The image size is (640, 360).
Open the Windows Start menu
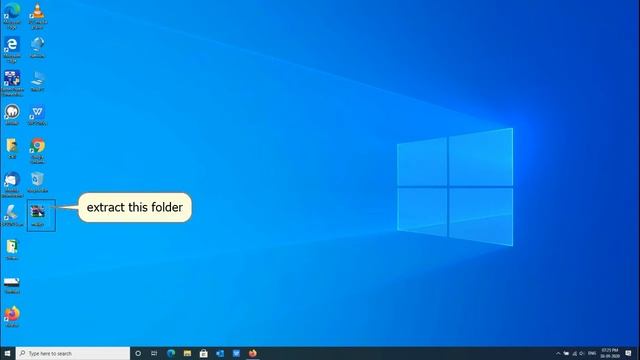[7, 353]
